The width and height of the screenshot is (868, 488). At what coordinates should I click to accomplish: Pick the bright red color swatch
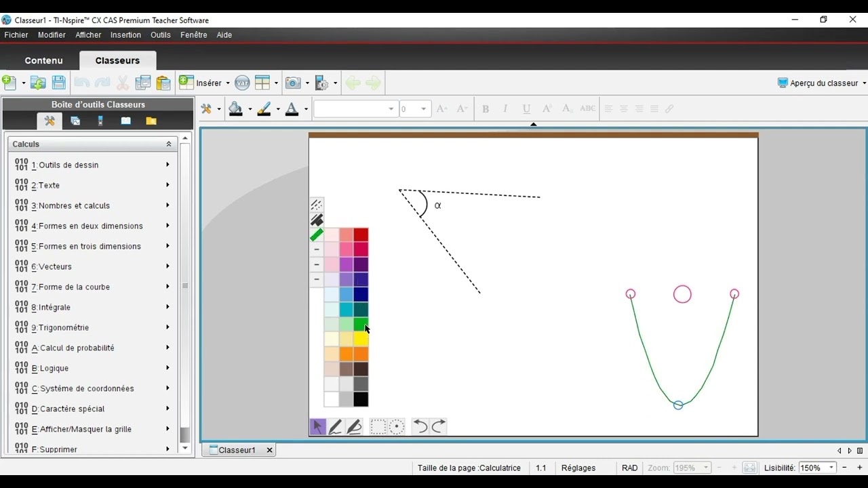click(x=361, y=235)
